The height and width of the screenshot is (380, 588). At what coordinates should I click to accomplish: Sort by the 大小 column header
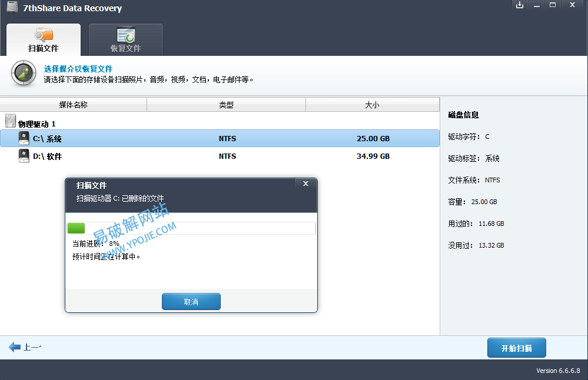[x=372, y=105]
